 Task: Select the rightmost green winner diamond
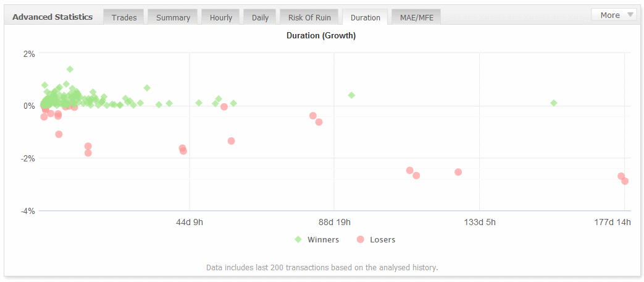pyautogui.click(x=554, y=103)
